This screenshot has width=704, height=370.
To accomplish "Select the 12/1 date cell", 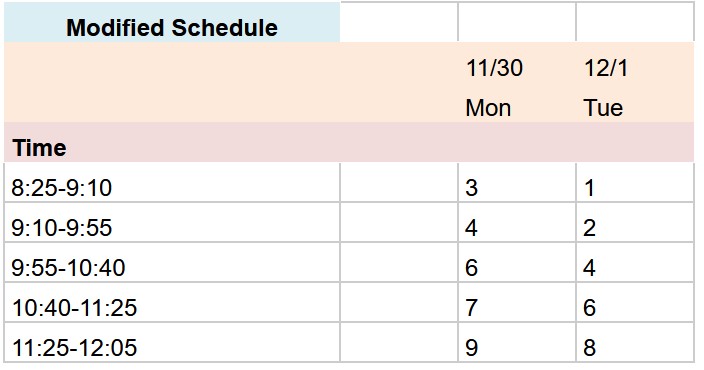I will (x=635, y=63).
